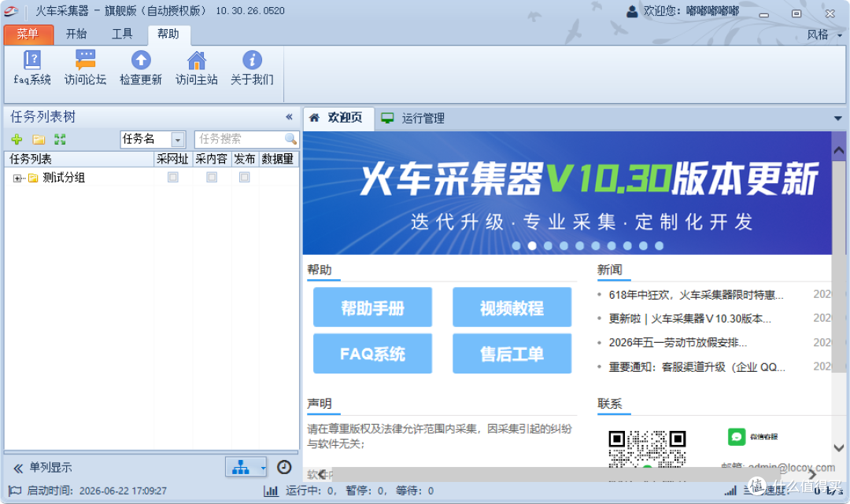Image resolution: width=850 pixels, height=504 pixels.
Task: Click the 运行中: 0 status text
Action: coord(309,491)
